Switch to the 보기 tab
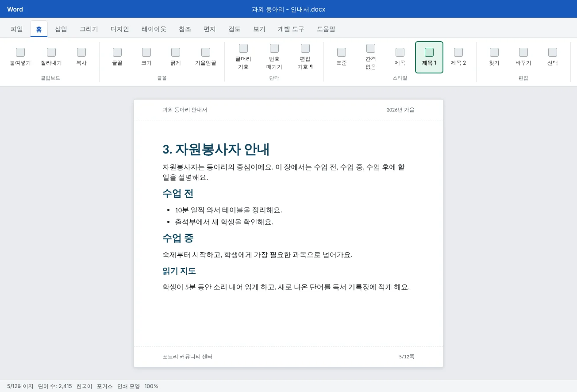The image size is (577, 392). 259,29
